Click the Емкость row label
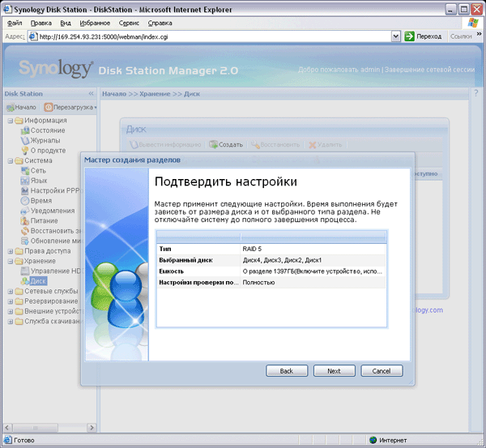Image resolution: width=486 pixels, height=448 pixels. (x=171, y=271)
